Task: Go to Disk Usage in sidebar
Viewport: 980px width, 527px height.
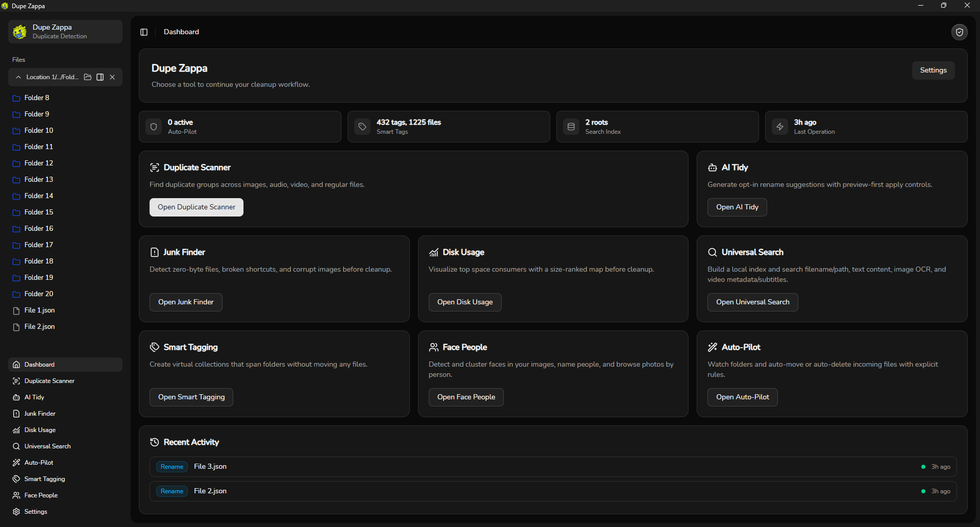Action: click(65, 430)
